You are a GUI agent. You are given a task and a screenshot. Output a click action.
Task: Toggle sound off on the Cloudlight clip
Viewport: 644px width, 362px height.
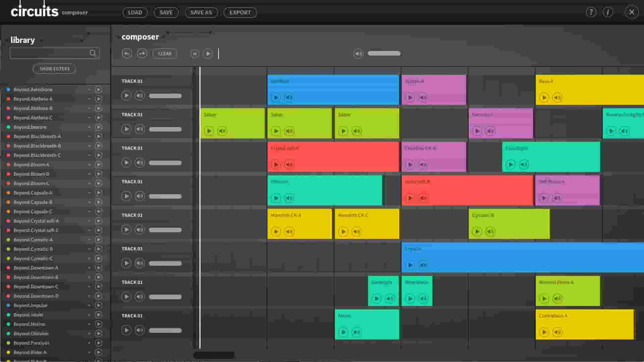(x=524, y=164)
